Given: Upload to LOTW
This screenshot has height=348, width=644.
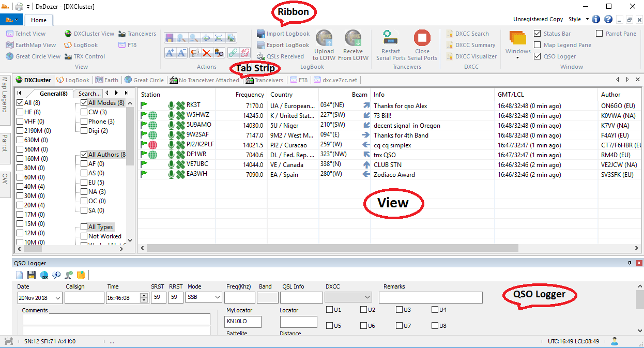Looking at the screenshot, I should click(x=324, y=45).
